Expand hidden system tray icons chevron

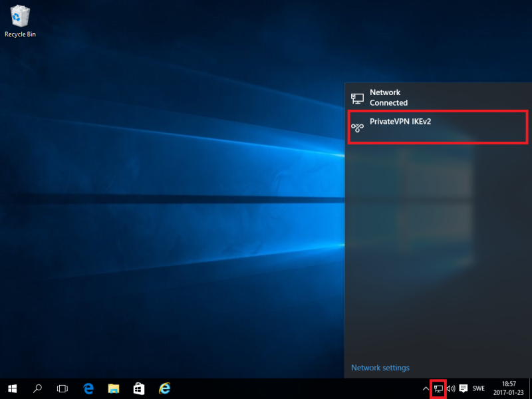(426, 388)
